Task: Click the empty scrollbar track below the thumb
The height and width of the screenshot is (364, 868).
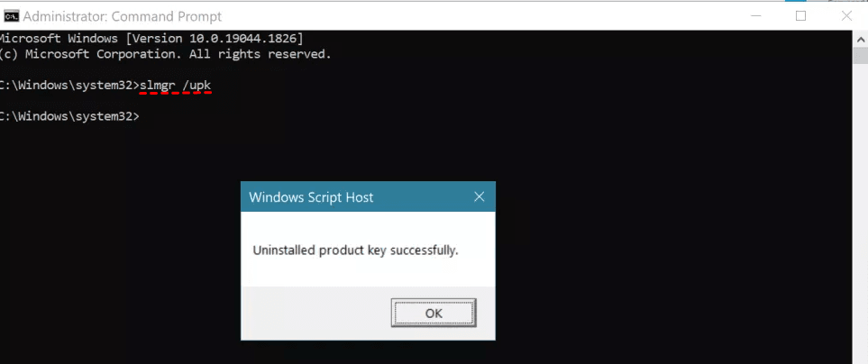Action: click(861, 225)
